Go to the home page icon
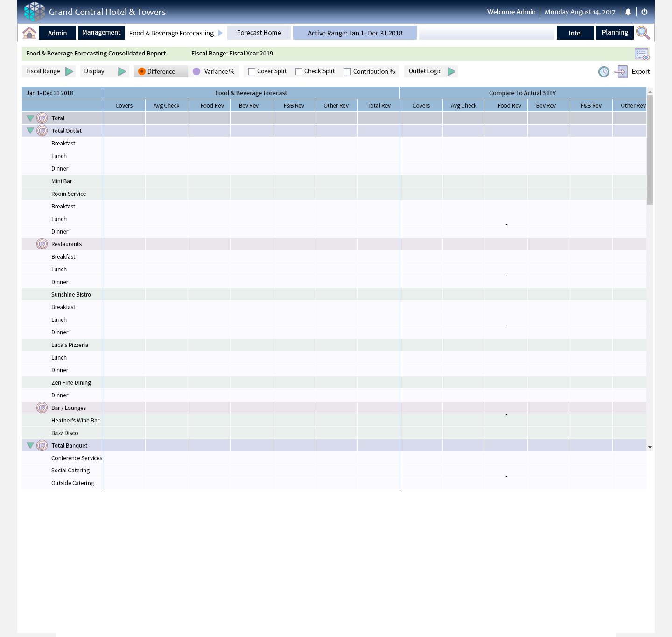 [29, 33]
